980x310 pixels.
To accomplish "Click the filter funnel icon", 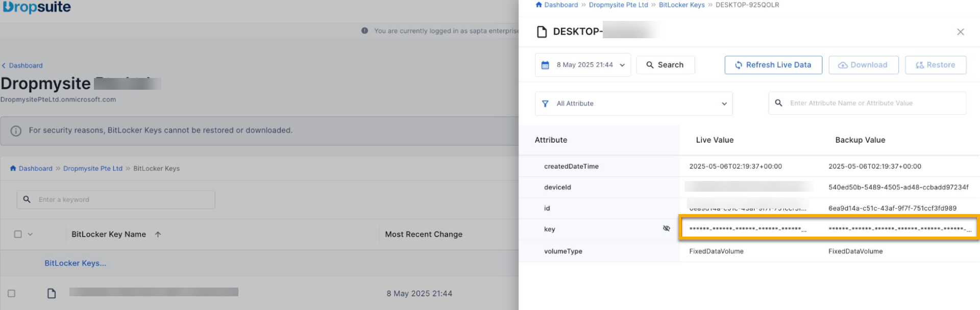I will pyautogui.click(x=545, y=104).
